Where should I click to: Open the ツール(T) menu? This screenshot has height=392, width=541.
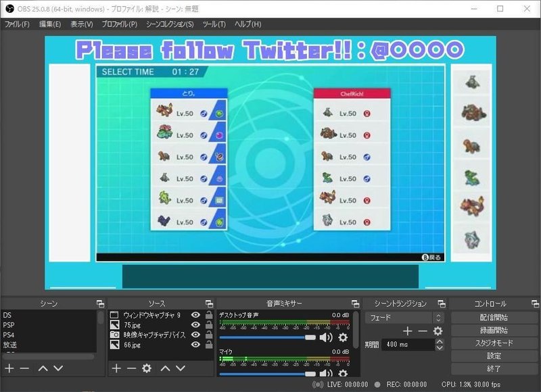pyautogui.click(x=214, y=24)
